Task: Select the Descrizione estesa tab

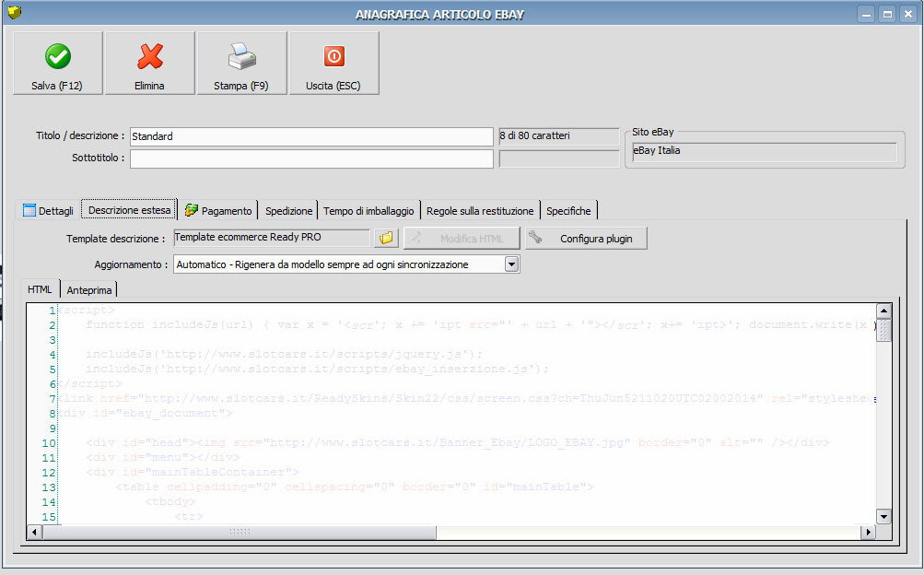Action: tap(129, 210)
